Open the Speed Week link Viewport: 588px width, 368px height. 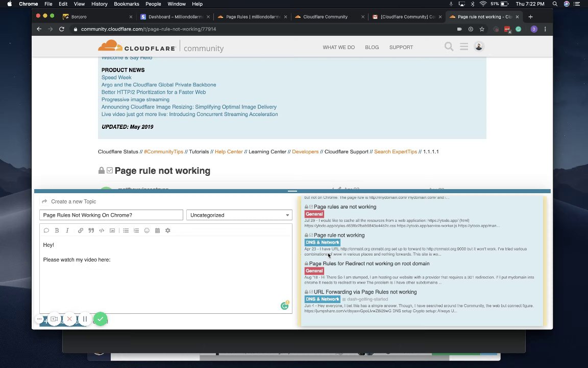(x=116, y=77)
